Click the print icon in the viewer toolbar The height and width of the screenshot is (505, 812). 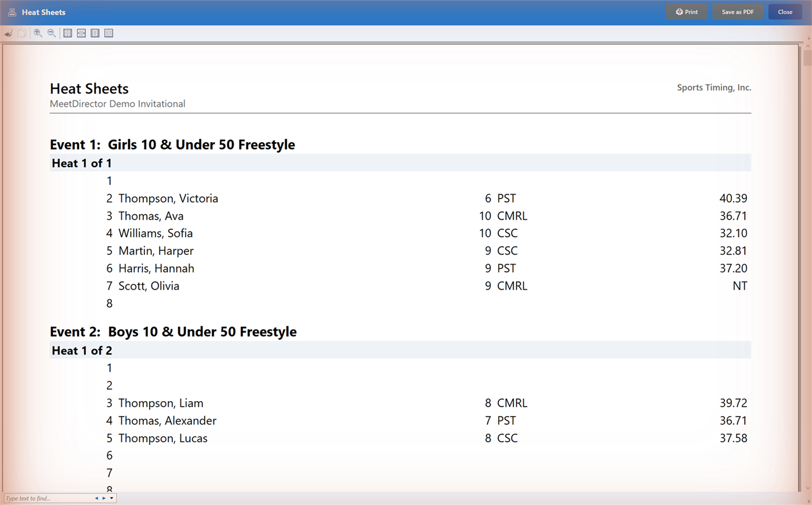[x=9, y=33]
